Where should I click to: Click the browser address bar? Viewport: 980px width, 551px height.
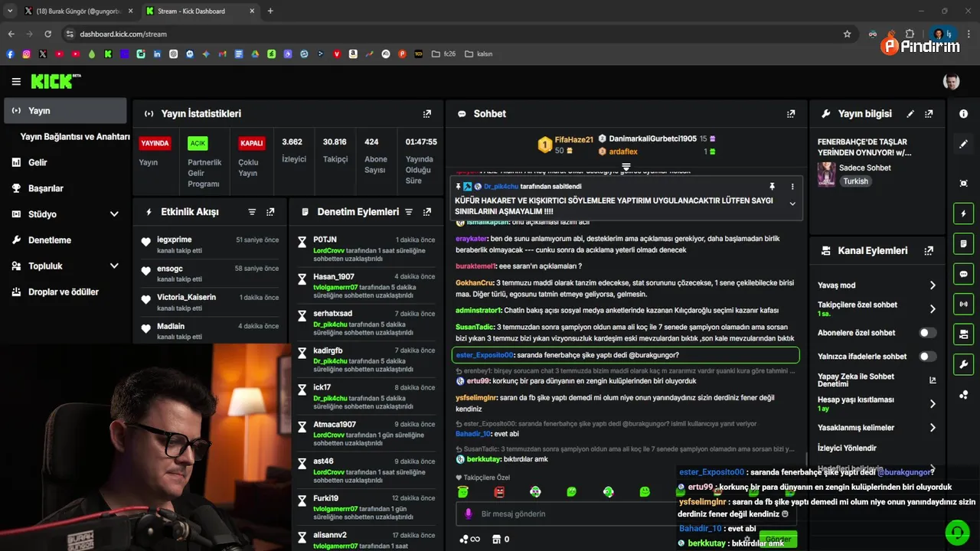(x=452, y=34)
